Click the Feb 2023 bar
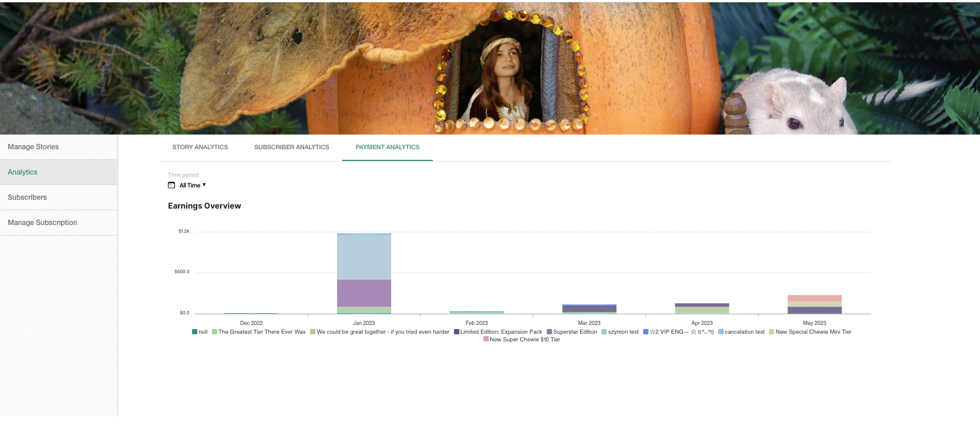The image size is (980, 433). (x=477, y=313)
